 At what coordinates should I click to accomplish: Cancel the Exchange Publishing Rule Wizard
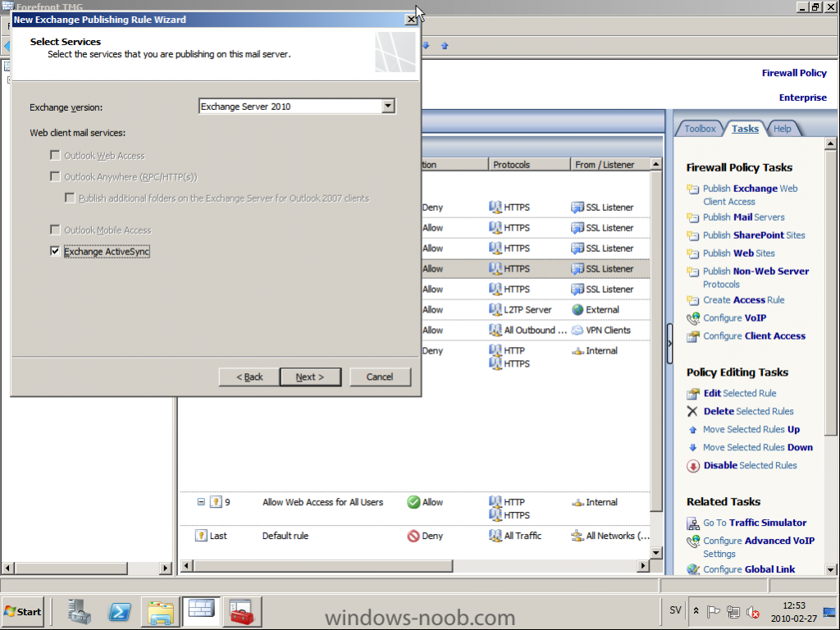coord(380,377)
